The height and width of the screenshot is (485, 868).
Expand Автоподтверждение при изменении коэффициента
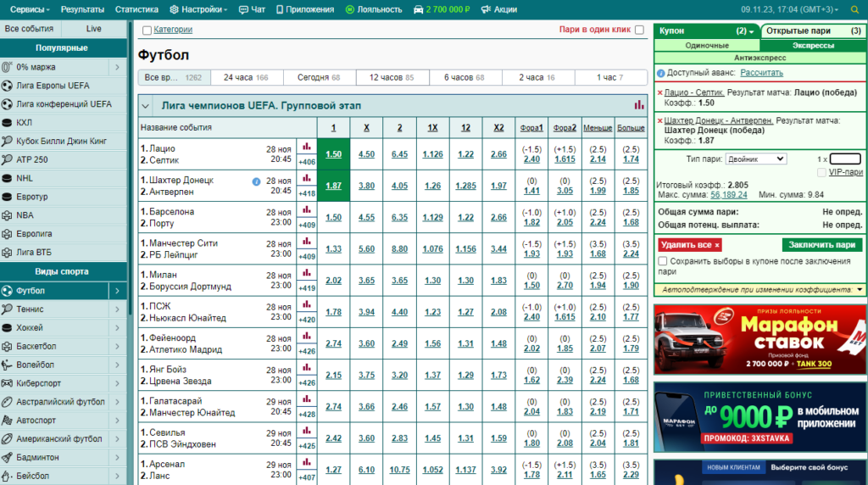(x=860, y=290)
